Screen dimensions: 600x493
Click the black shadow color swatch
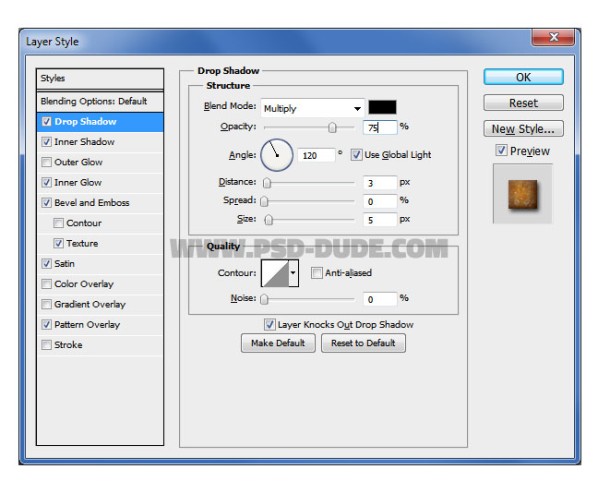(x=382, y=107)
